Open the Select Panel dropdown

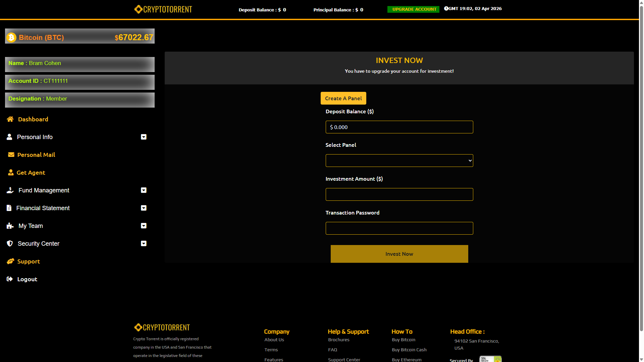click(x=399, y=161)
